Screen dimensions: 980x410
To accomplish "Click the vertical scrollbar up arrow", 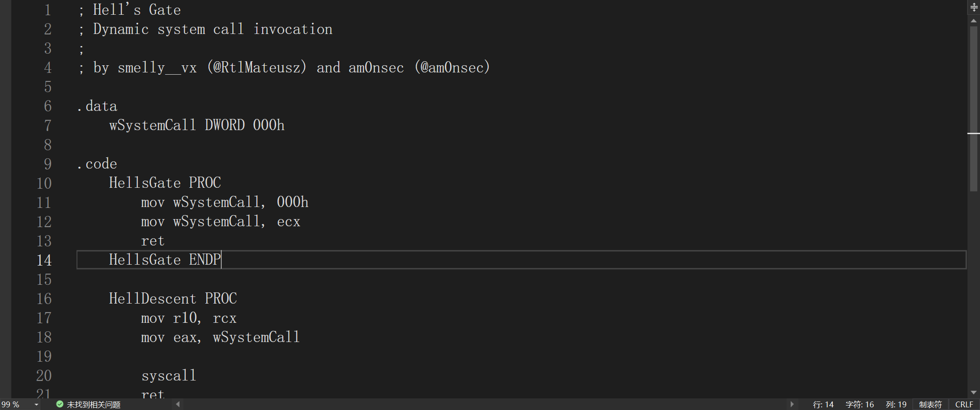I will 974,21.
